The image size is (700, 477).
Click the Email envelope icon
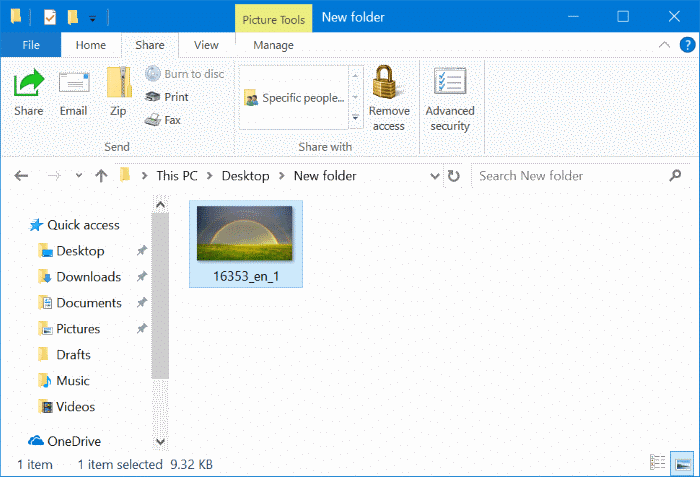pos(74,83)
